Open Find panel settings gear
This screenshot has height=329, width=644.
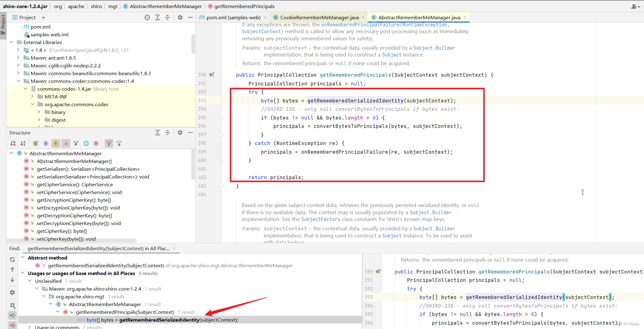coord(12,292)
